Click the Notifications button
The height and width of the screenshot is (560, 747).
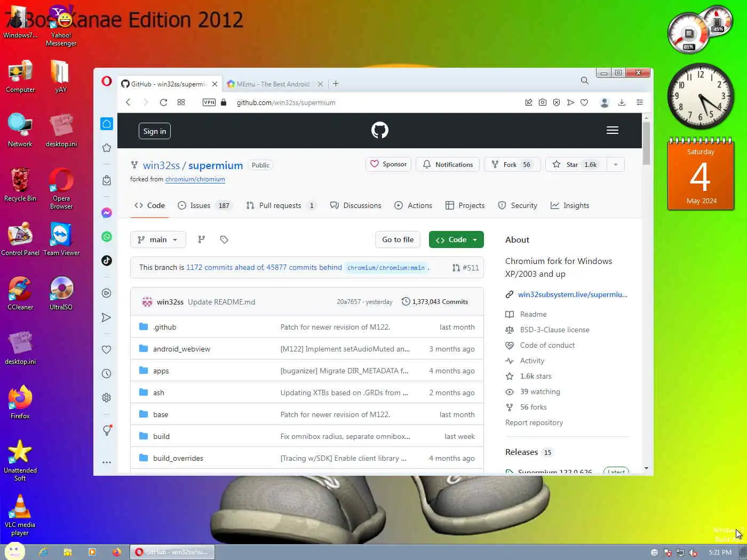(x=448, y=164)
